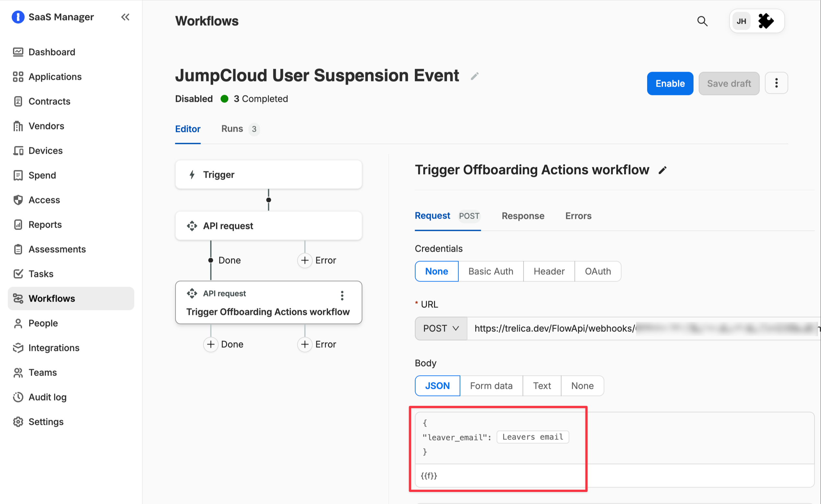This screenshot has width=821, height=504.
Task: Select Form data body type
Action: coord(491,386)
